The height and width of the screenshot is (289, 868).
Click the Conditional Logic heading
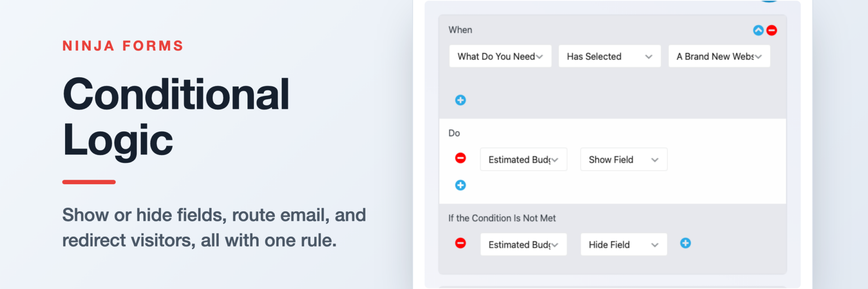point(176,117)
